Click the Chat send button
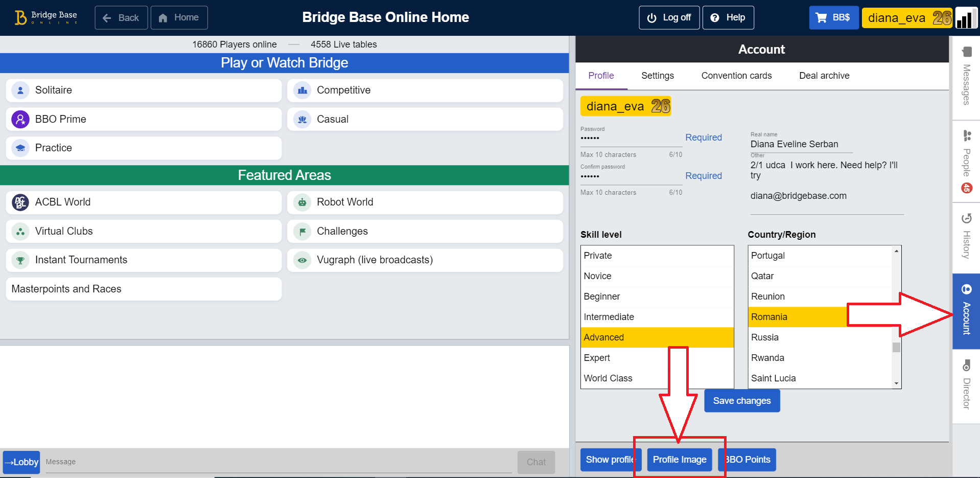The width and height of the screenshot is (980, 478). pyautogui.click(x=536, y=462)
